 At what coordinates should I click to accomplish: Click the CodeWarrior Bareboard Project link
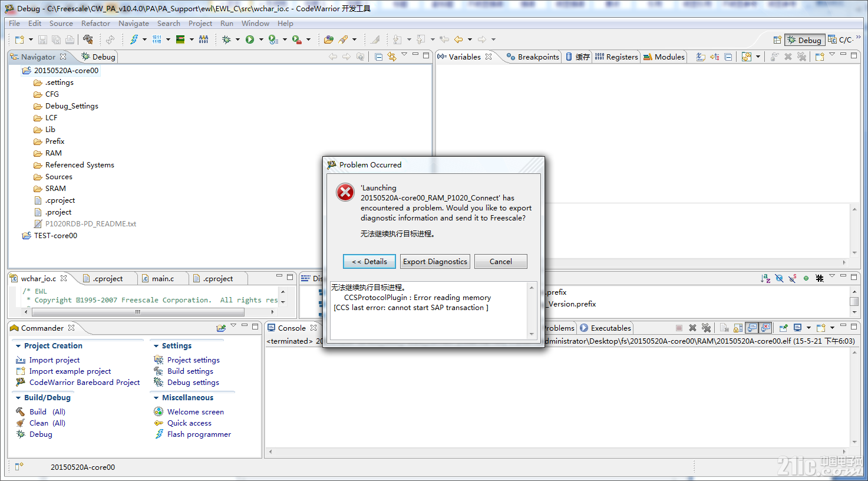click(x=85, y=382)
